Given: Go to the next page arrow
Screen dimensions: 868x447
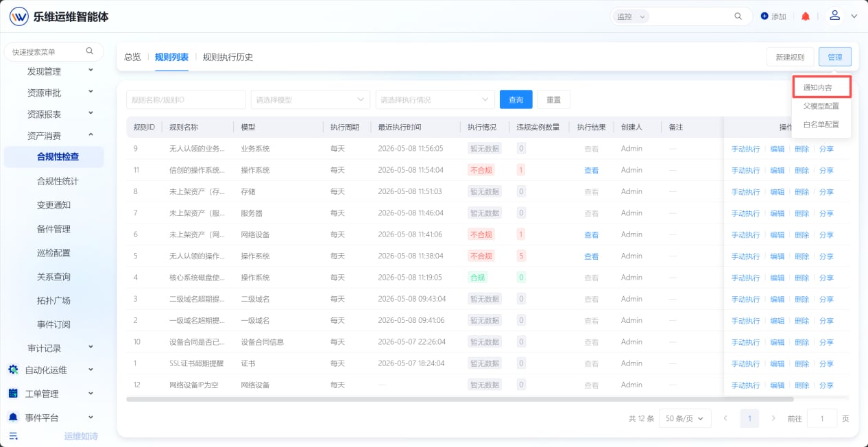Looking at the screenshot, I should [773, 418].
